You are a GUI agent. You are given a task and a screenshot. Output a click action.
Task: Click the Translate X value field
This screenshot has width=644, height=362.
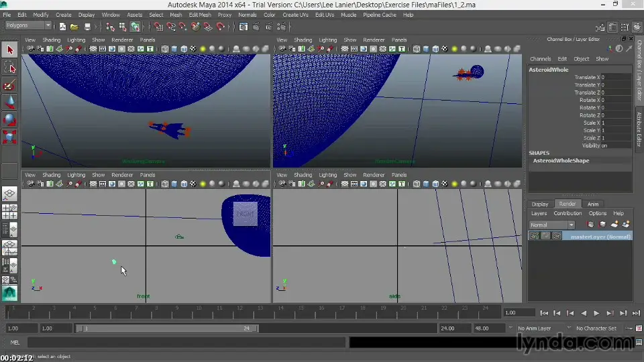(x=616, y=77)
